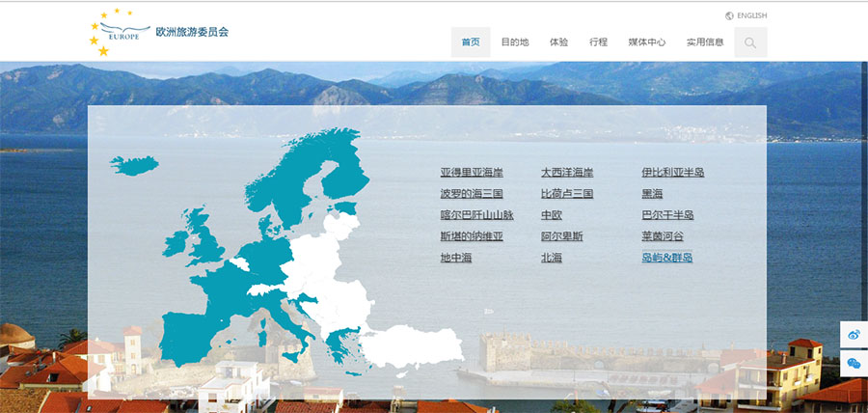
Task: Select the 首页 menu tab
Action: tap(471, 42)
